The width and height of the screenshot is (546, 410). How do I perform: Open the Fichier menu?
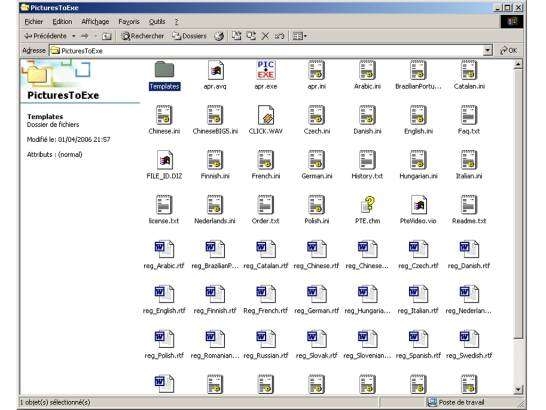pyautogui.click(x=34, y=22)
